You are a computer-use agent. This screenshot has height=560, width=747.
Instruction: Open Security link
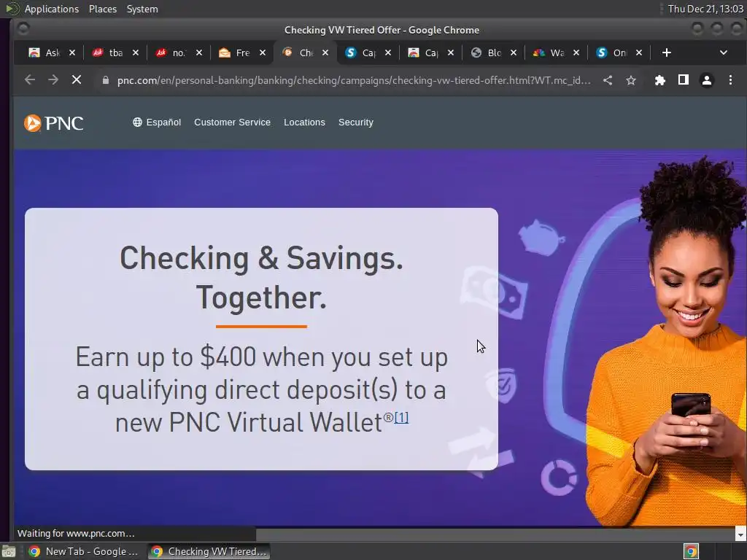[356, 122]
